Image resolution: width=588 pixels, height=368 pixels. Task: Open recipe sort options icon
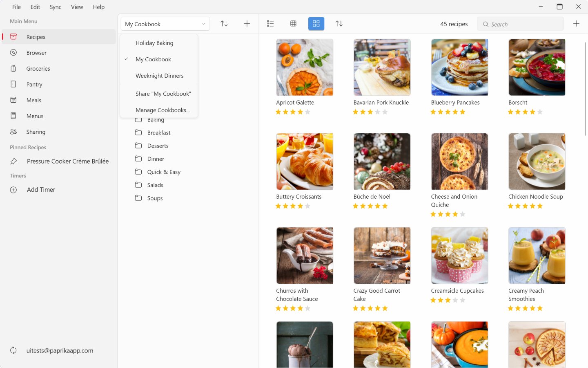tap(339, 24)
